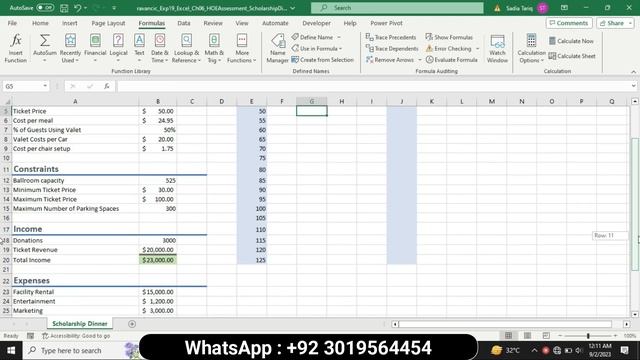
Task: Open the Logical functions library
Action: 118,48
